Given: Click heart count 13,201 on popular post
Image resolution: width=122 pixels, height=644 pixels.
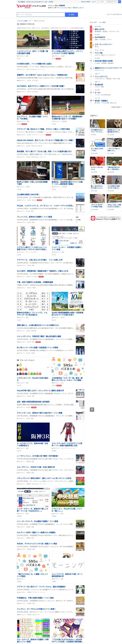Looking at the screenshot, I should [95, 153].
